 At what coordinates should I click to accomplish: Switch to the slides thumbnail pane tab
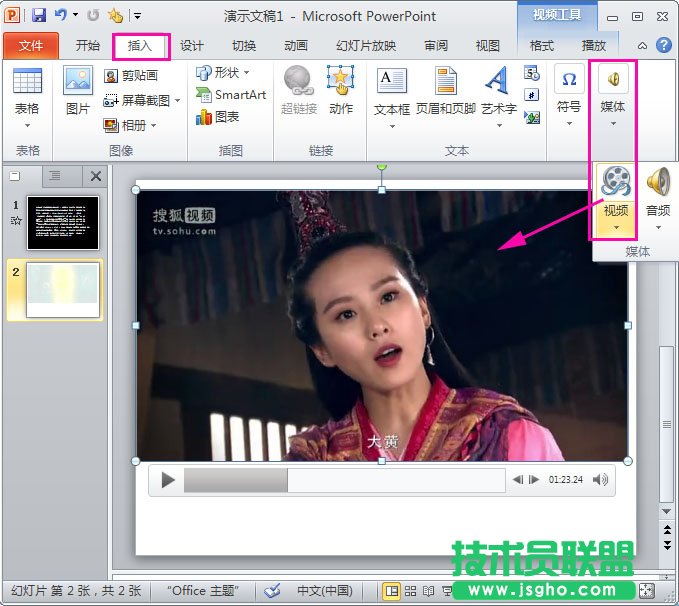15,176
